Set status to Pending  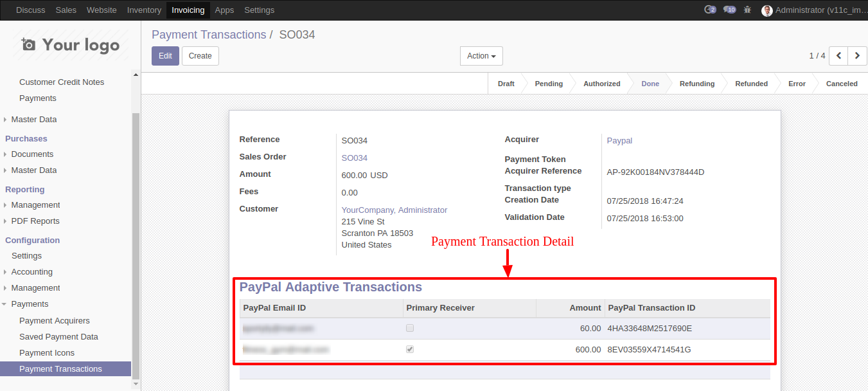coord(549,84)
